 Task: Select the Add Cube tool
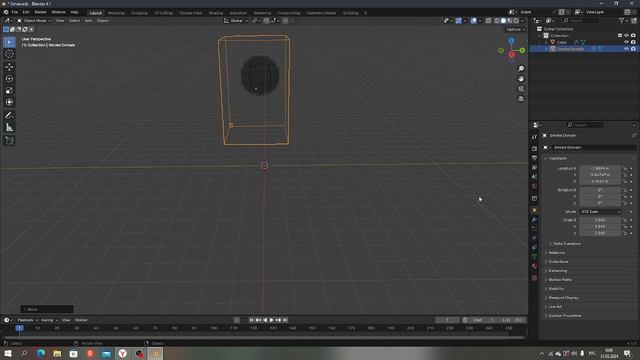point(9,140)
